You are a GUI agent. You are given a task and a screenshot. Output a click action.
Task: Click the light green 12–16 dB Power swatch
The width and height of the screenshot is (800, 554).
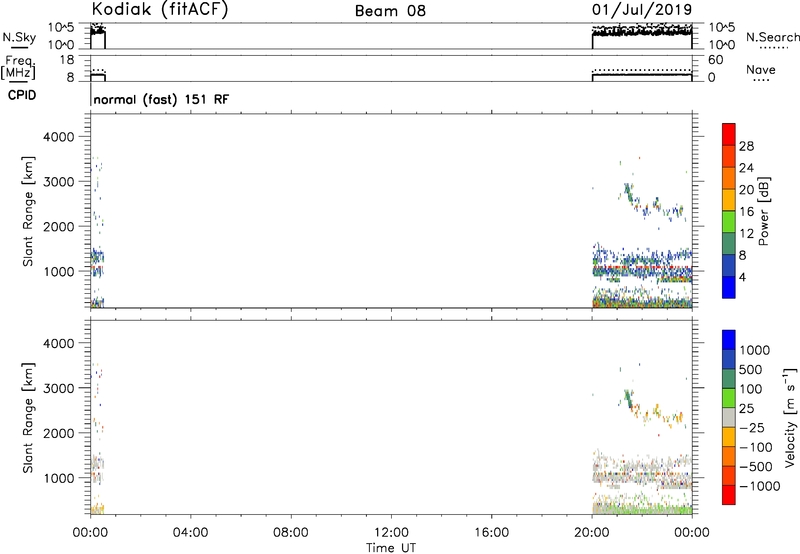coord(729,221)
